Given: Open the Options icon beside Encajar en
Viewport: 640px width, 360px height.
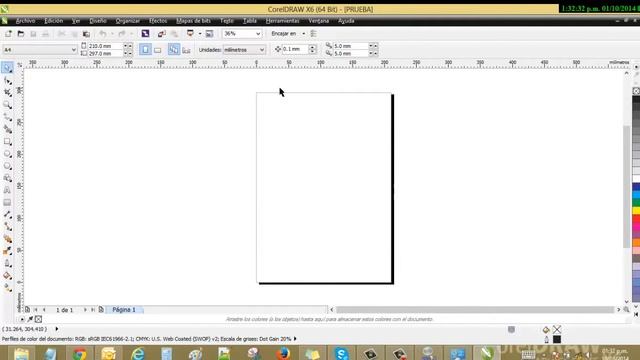Looking at the screenshot, I should [x=313, y=33].
